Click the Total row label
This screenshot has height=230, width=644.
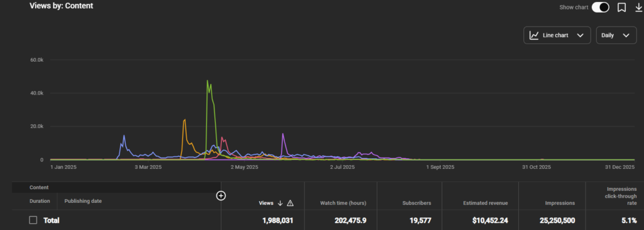click(52, 221)
